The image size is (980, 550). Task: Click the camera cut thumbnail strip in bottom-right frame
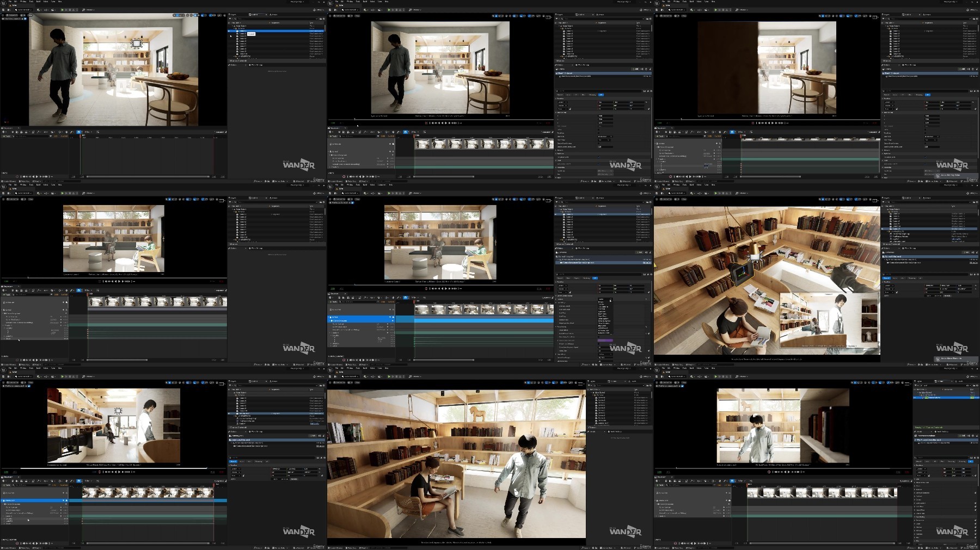[x=822, y=492]
